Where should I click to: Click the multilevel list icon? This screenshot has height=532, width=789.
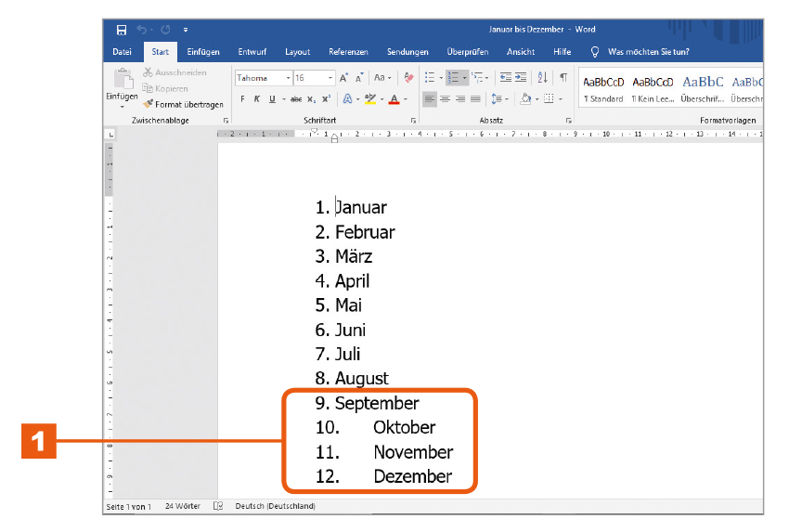(477, 77)
